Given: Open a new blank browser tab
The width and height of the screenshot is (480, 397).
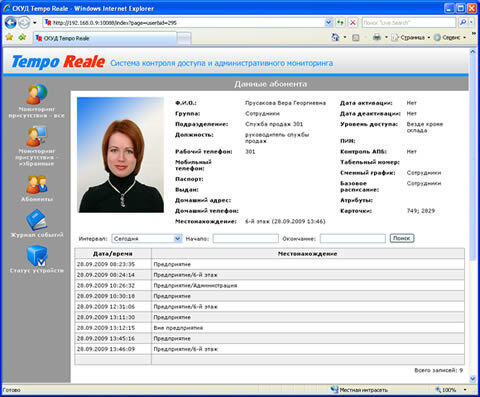Looking at the screenshot, I should pyautogui.click(x=184, y=39).
